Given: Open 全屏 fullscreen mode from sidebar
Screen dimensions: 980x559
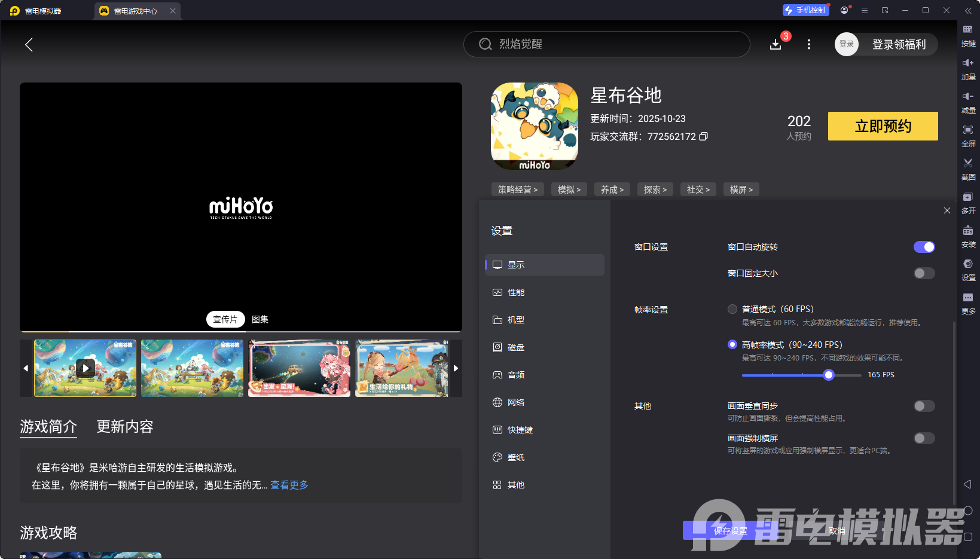Looking at the screenshot, I should tap(969, 135).
